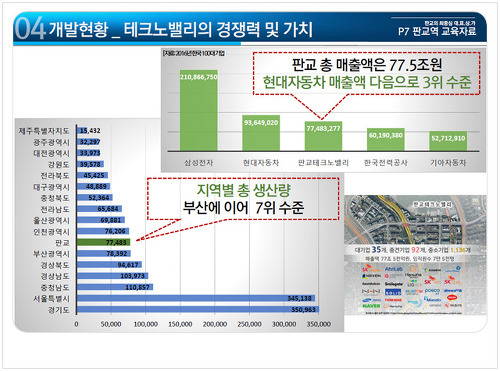
Task: Click the value 48,889 on 대구광역시 bar
Action: [96, 186]
